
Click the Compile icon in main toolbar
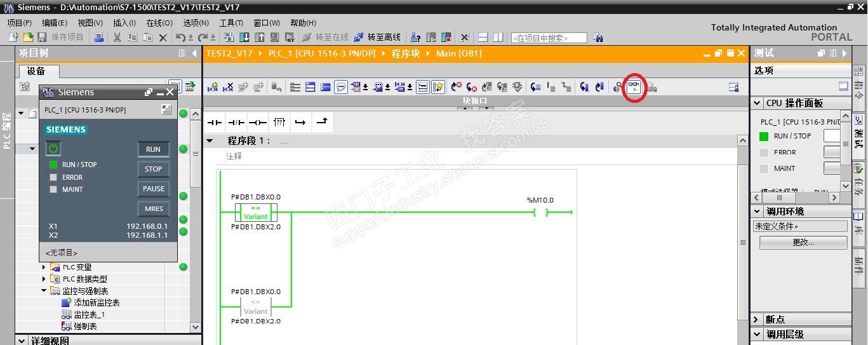coord(229,37)
